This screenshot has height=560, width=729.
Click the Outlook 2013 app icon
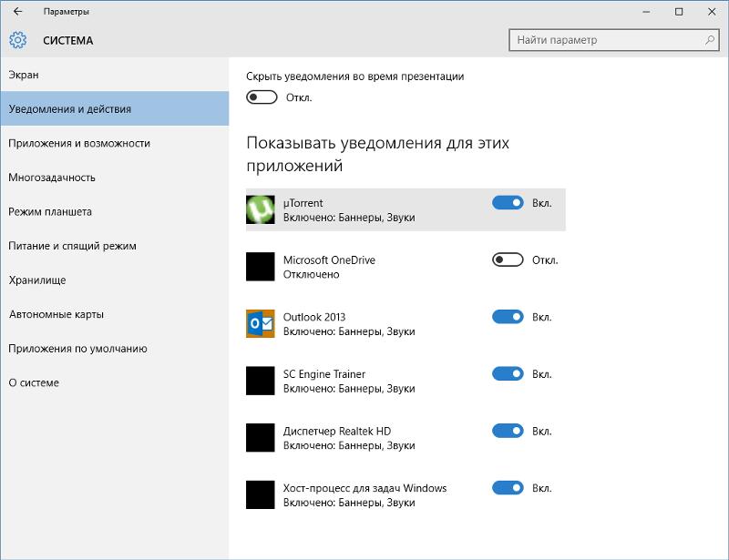click(261, 324)
